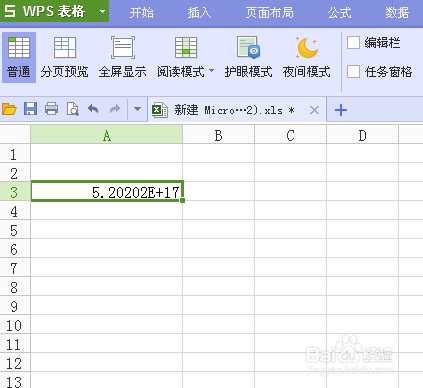423x388 pixels.
Task: Select row 1 header
Action: (x=15, y=154)
